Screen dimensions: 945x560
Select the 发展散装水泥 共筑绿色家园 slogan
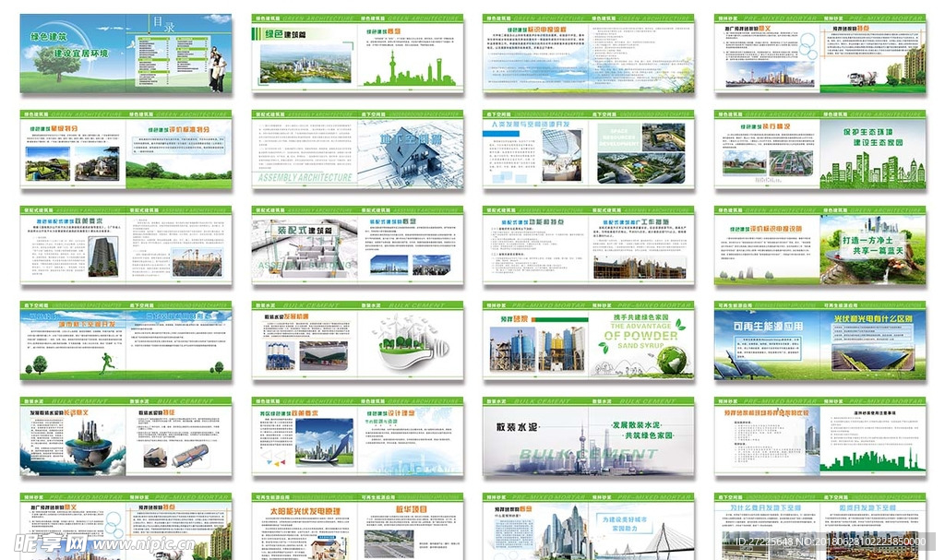[642, 430]
